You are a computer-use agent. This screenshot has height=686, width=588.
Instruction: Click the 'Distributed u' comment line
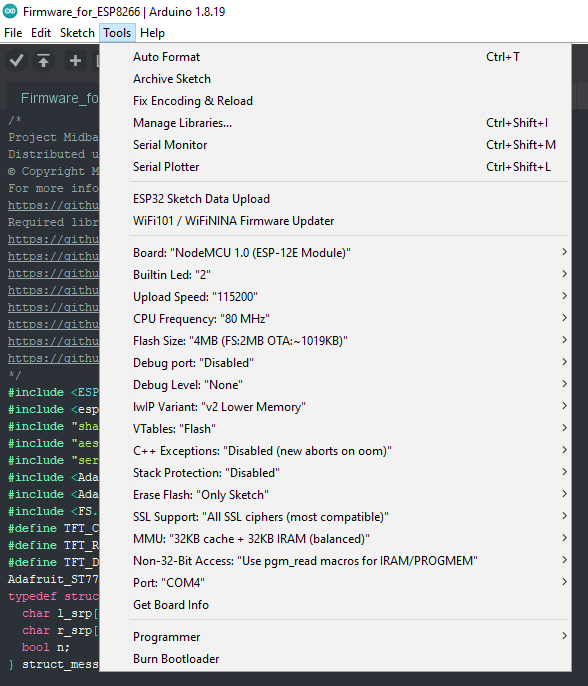coord(53,154)
